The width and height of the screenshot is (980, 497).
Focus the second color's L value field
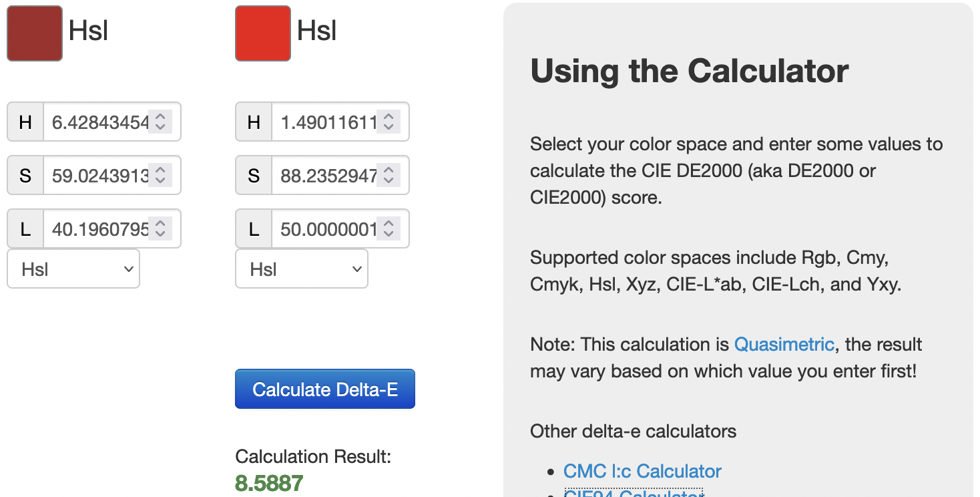327,230
